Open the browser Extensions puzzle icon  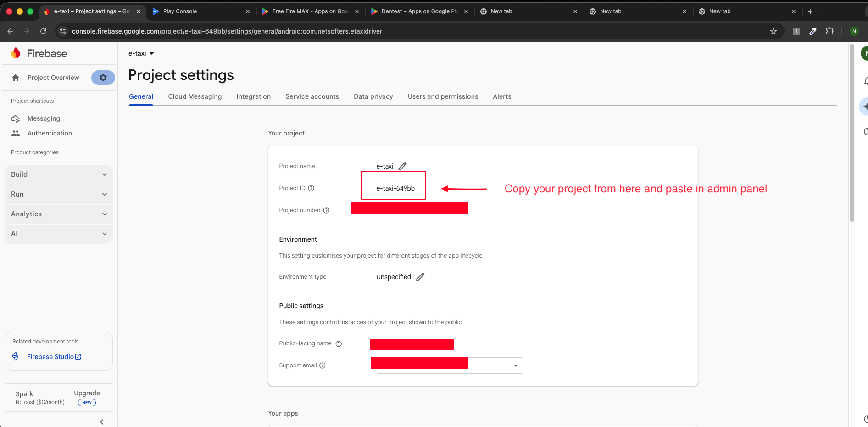[829, 31]
